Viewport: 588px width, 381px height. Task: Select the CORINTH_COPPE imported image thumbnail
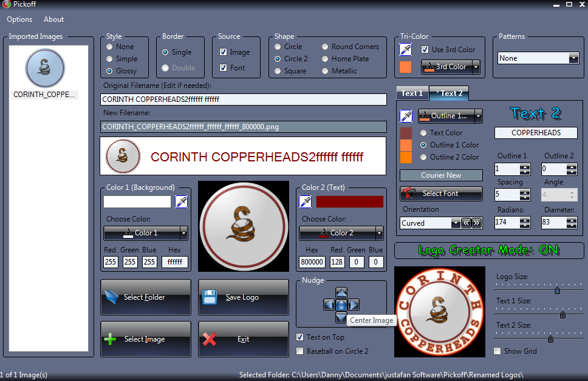tap(45, 69)
